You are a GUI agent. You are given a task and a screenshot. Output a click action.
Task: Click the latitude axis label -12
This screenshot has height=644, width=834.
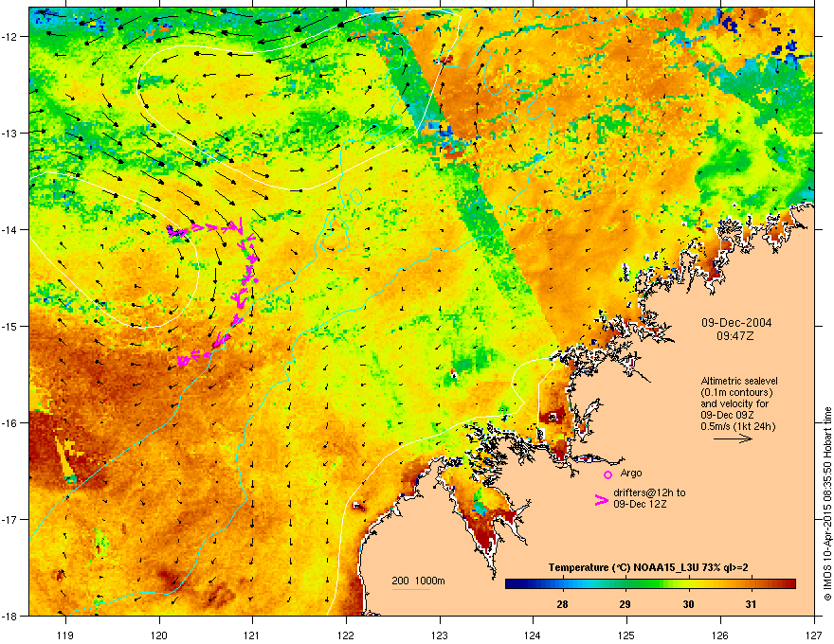[x=10, y=37]
